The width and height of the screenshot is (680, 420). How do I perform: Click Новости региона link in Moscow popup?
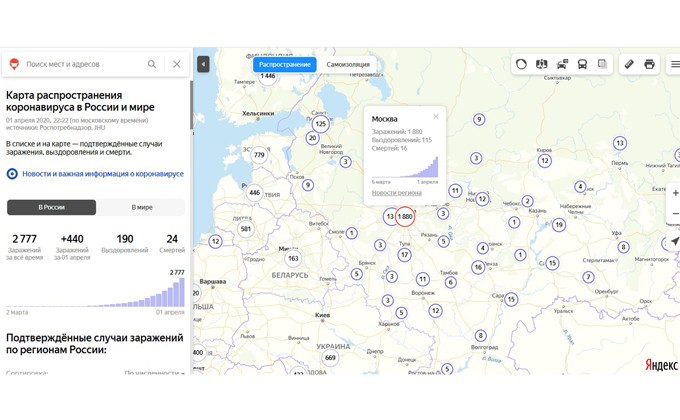coord(397,192)
